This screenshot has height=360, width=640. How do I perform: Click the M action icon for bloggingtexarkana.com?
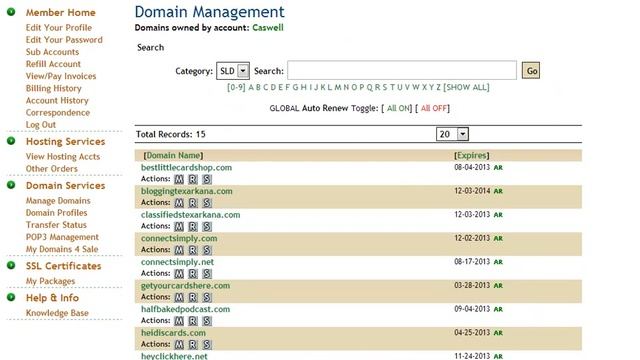179,203
